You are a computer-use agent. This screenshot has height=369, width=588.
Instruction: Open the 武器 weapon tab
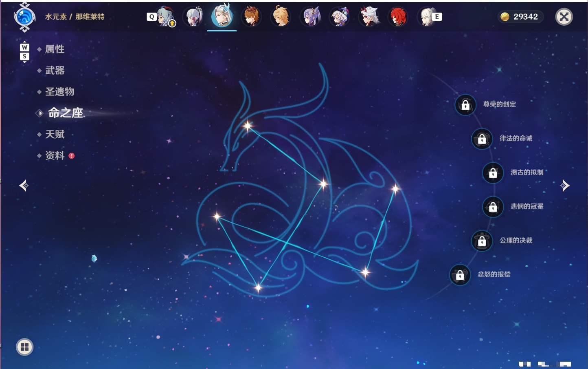pyautogui.click(x=55, y=71)
